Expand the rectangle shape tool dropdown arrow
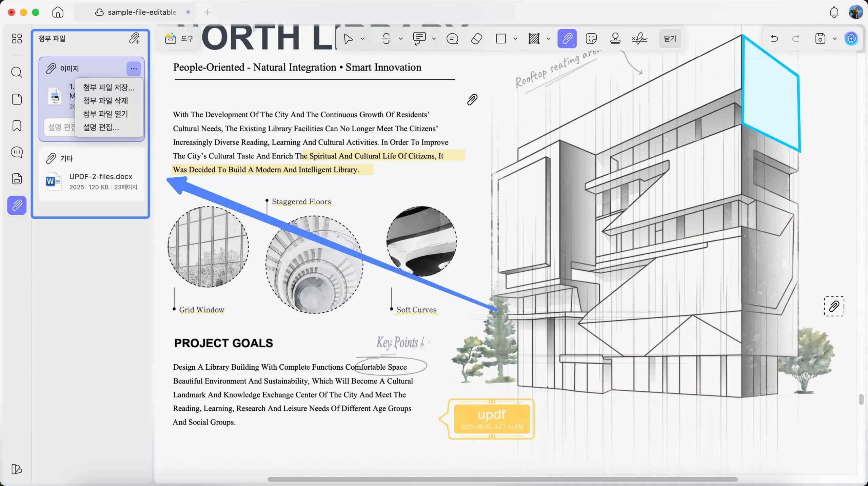The image size is (868, 486). pyautogui.click(x=515, y=39)
